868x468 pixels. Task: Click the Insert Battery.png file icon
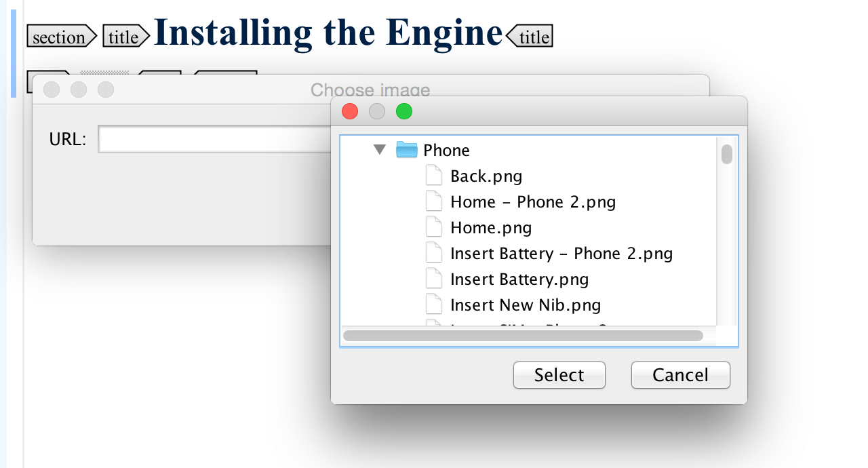(x=434, y=279)
